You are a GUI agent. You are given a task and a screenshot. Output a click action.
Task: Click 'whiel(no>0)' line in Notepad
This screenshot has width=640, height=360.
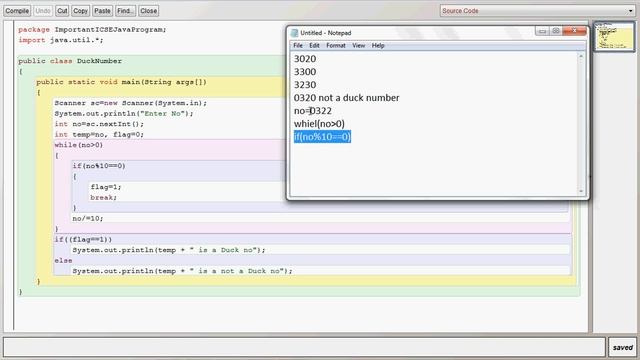click(319, 124)
